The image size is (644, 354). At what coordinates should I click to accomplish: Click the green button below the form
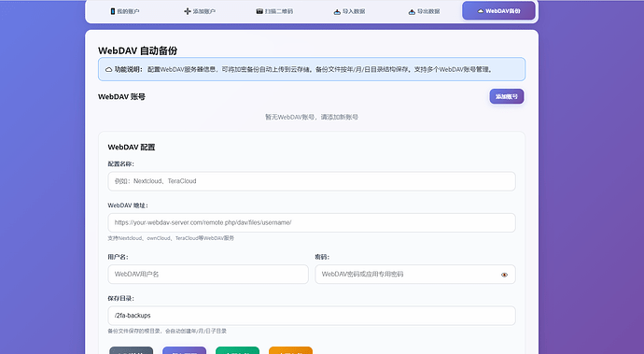[x=237, y=350]
